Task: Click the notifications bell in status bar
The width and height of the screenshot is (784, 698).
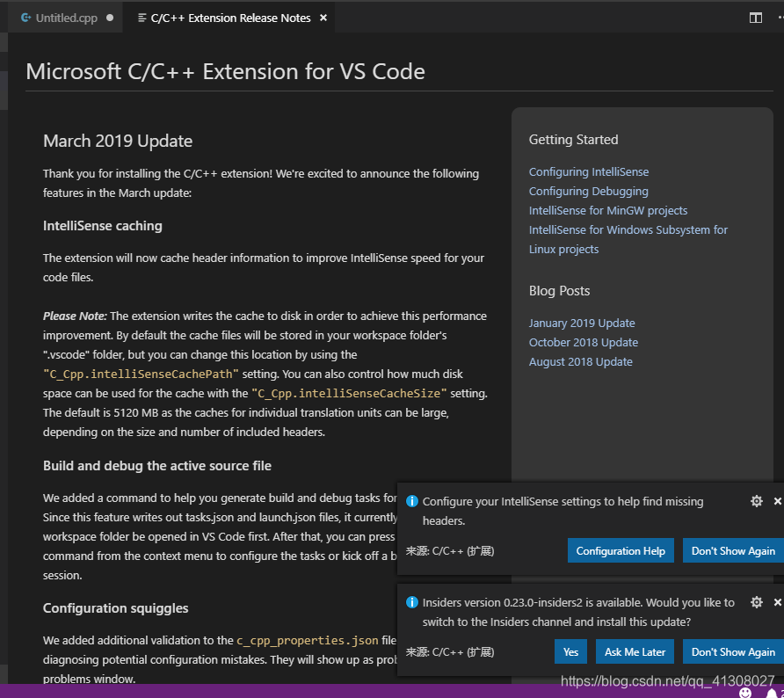Action: click(772, 693)
